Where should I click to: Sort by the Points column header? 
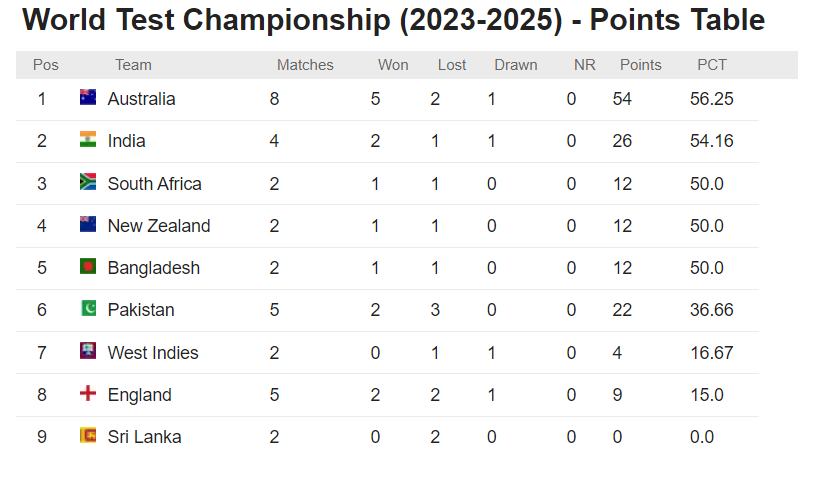(640, 65)
